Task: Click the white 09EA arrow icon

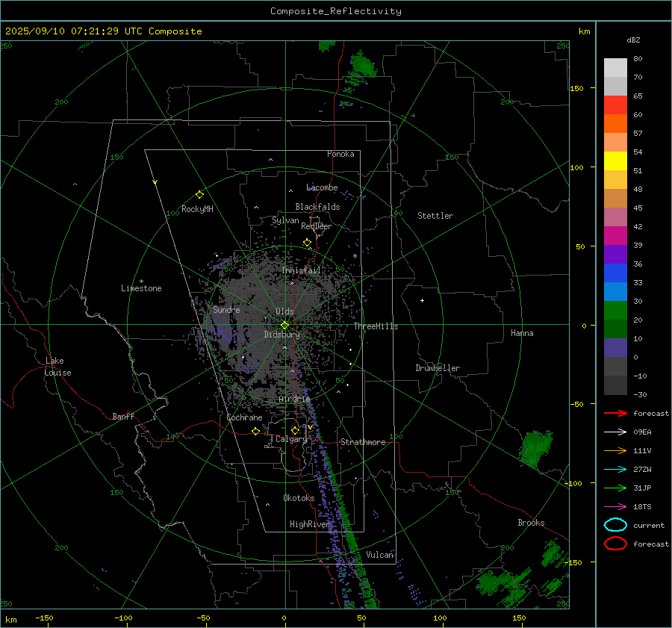Action: point(615,432)
